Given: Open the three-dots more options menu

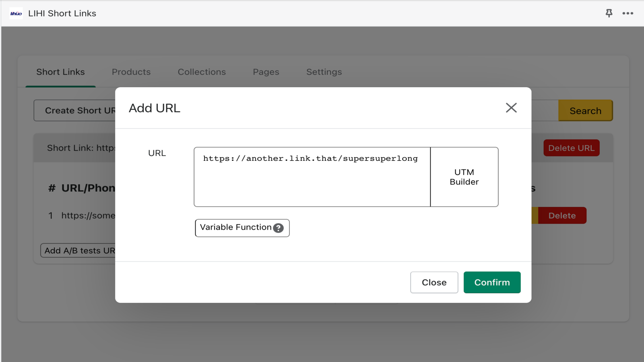Looking at the screenshot, I should point(627,13).
